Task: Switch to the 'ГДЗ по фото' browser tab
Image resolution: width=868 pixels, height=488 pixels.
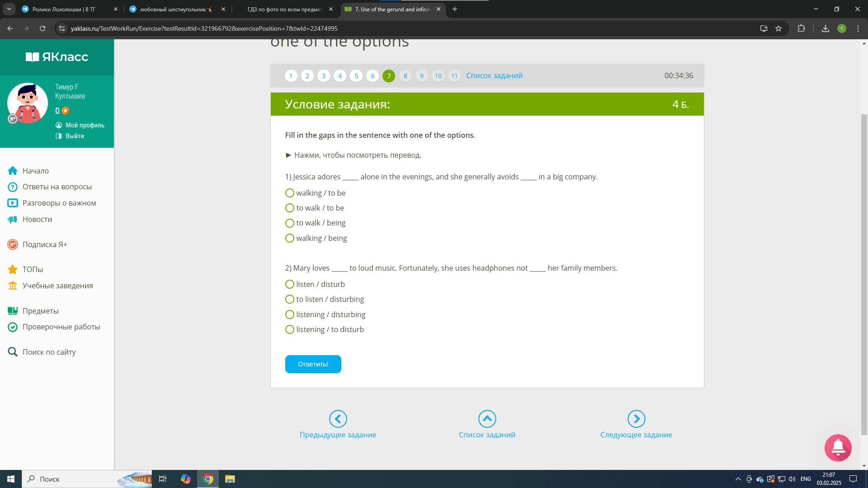Action: pos(285,9)
